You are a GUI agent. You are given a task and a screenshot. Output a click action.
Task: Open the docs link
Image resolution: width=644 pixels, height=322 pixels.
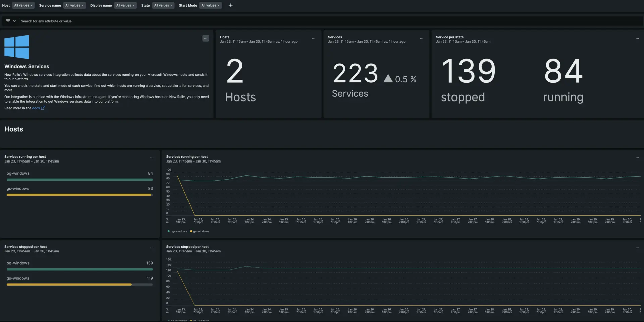point(36,108)
